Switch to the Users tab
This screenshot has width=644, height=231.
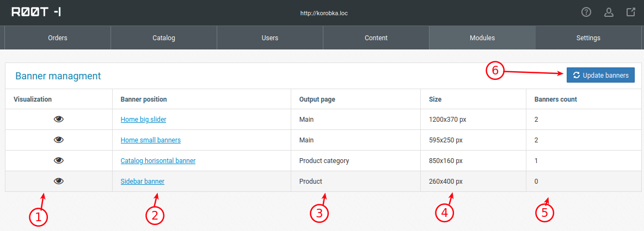tap(270, 38)
